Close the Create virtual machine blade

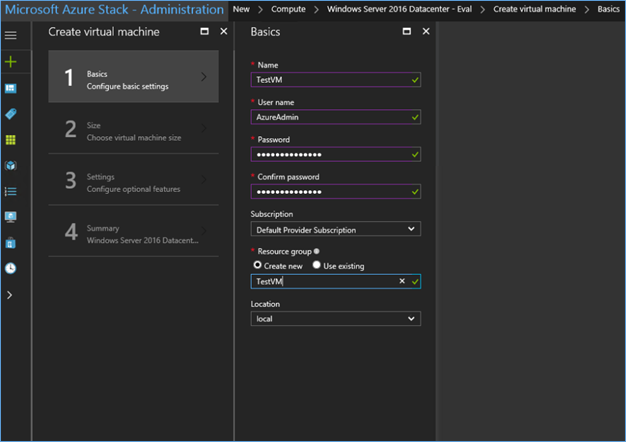click(x=224, y=31)
